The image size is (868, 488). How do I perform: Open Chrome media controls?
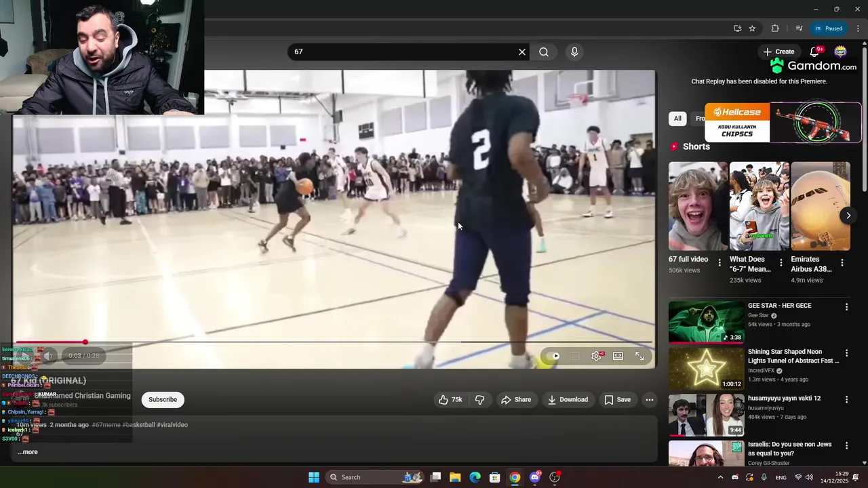click(x=799, y=28)
